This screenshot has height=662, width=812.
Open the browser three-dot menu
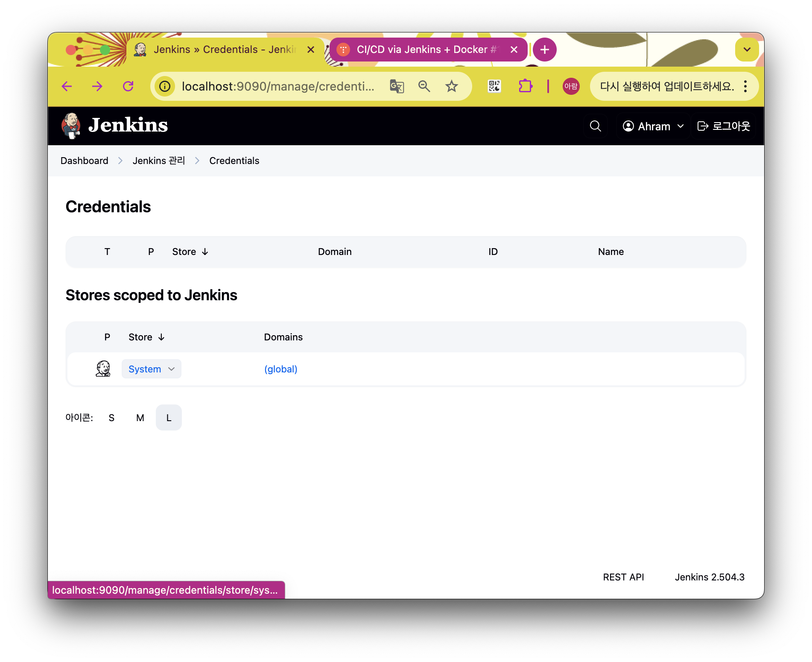(x=745, y=86)
